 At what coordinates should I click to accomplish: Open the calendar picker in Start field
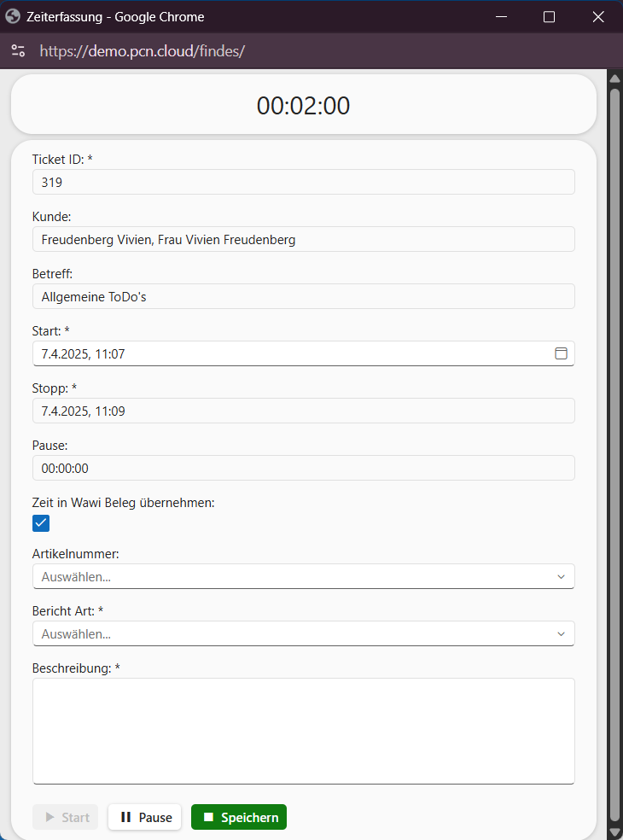click(x=561, y=353)
